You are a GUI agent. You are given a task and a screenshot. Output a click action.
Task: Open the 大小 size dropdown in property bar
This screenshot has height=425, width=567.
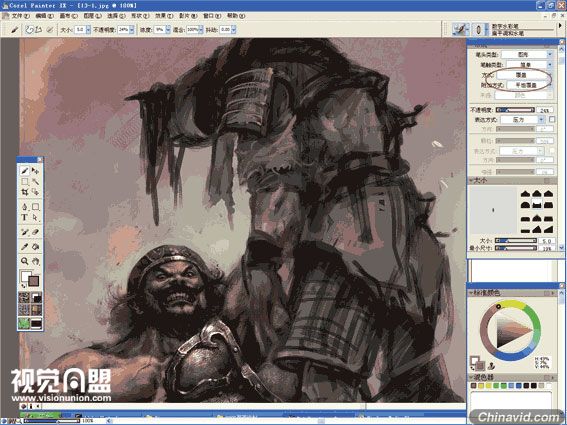point(88,30)
